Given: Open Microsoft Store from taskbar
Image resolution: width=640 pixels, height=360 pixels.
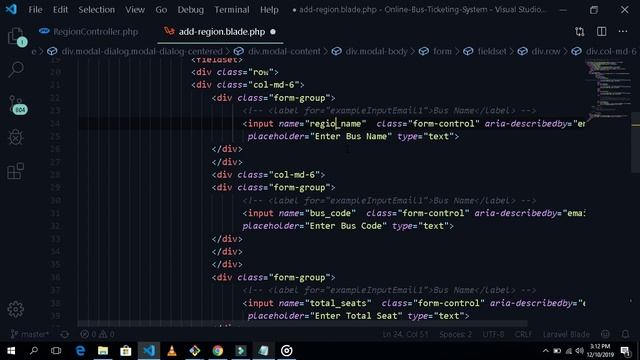Looking at the screenshot, I should click(126, 351).
